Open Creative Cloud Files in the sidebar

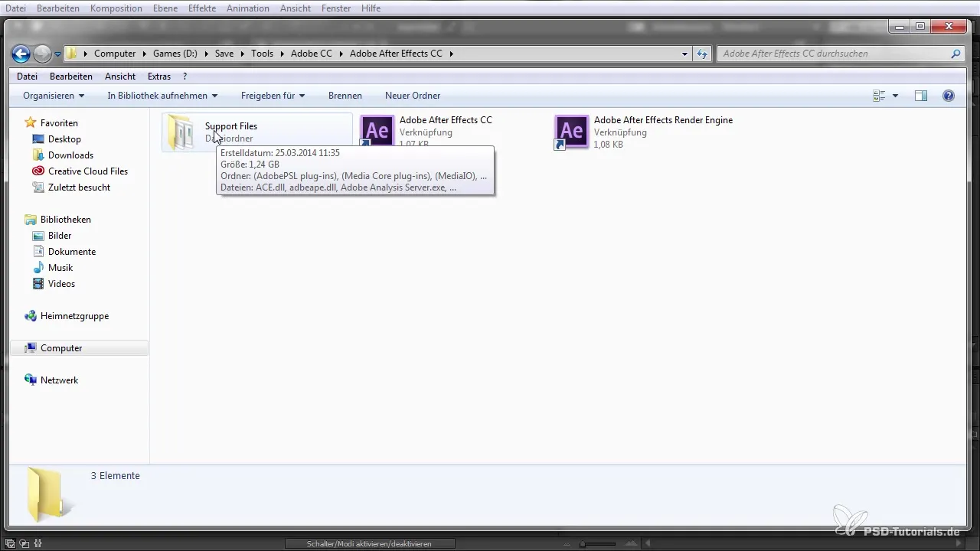point(88,171)
